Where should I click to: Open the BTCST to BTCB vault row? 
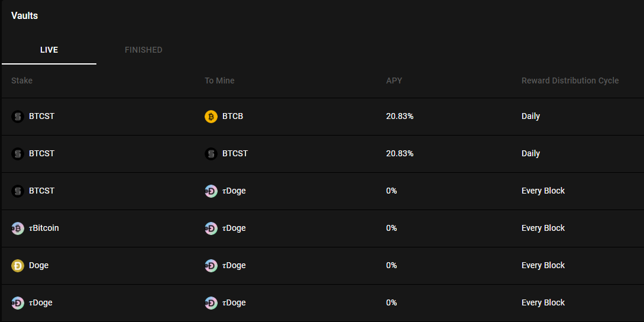click(x=323, y=117)
